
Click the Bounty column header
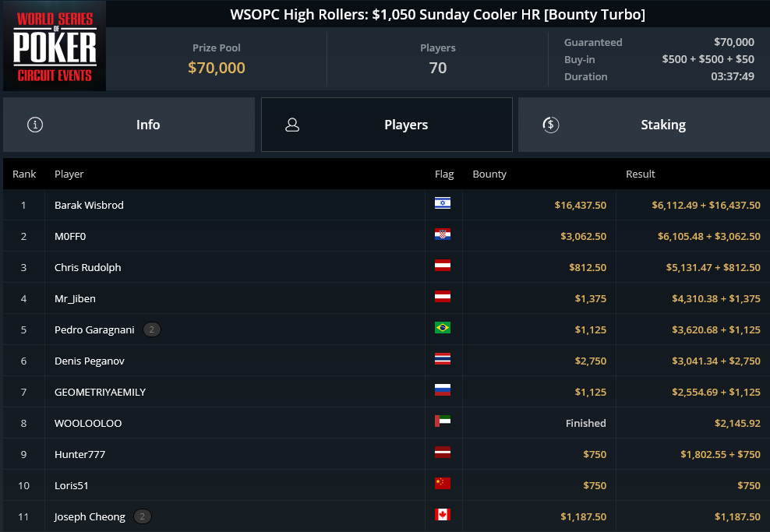click(x=489, y=174)
